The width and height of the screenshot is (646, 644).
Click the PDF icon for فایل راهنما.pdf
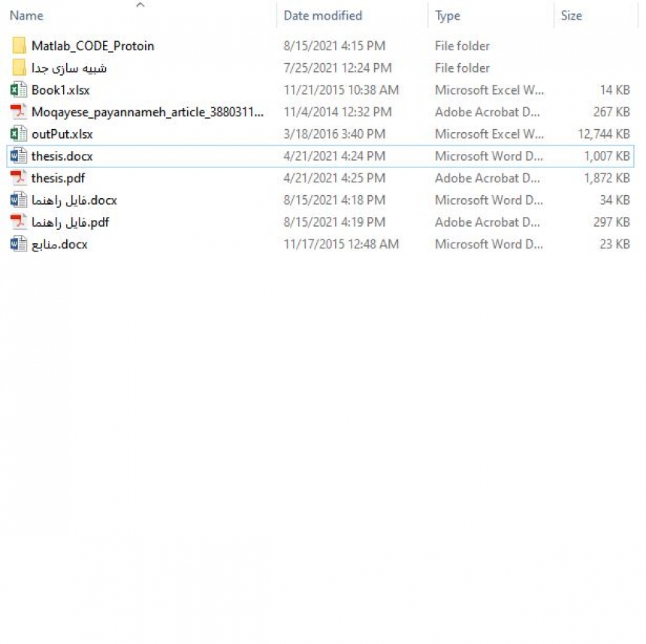point(19,222)
